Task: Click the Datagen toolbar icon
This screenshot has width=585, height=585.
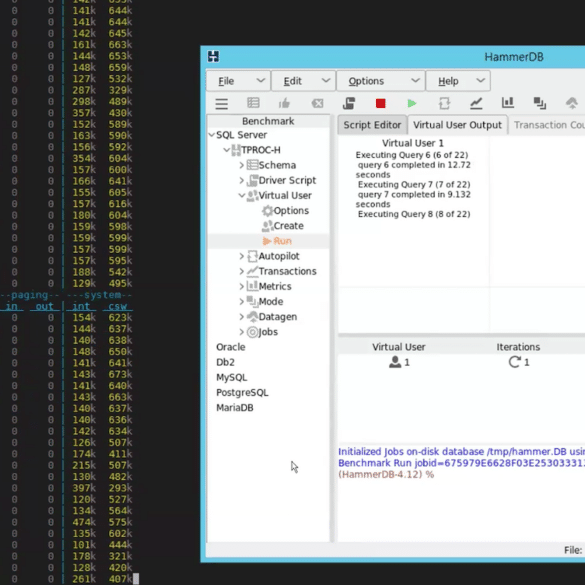Action: coord(572,103)
